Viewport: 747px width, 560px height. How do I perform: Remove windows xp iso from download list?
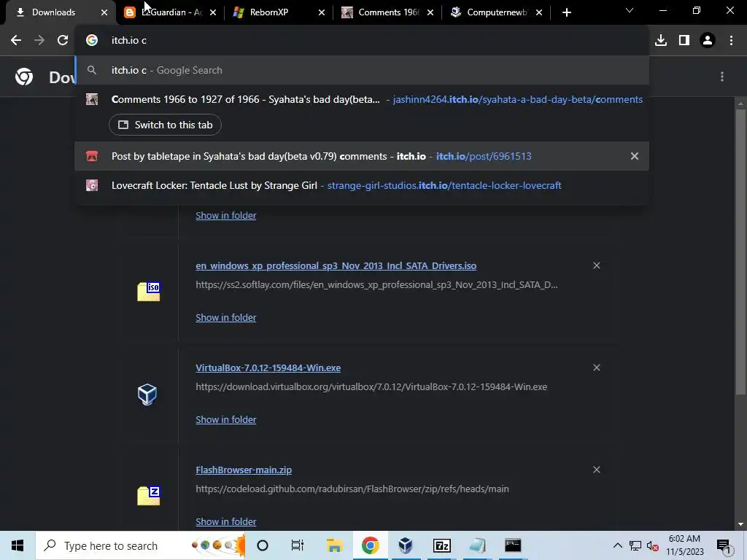coord(597,265)
